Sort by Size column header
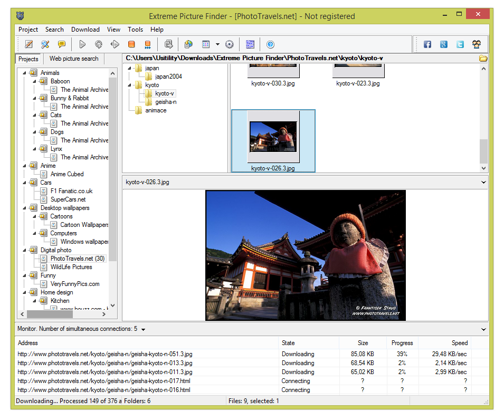 (x=363, y=343)
